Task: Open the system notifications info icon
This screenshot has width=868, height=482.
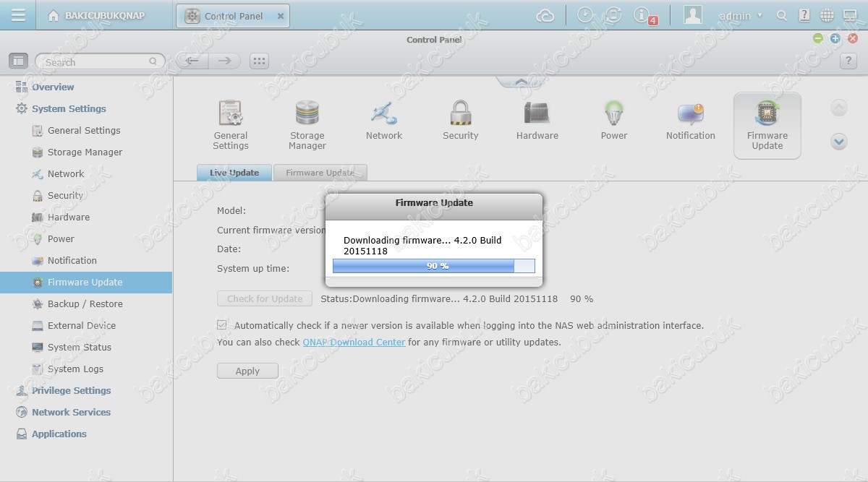Action: pos(642,15)
